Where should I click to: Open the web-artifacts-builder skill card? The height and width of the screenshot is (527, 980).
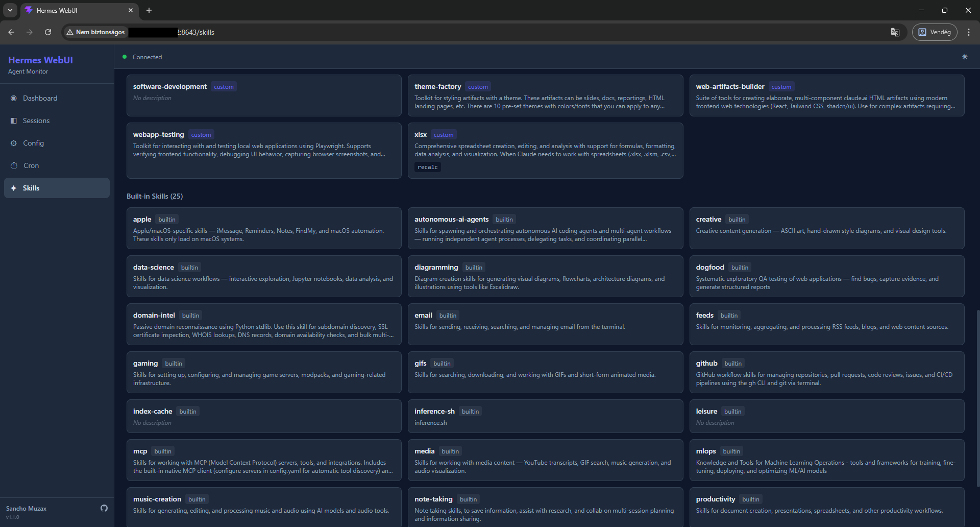(x=827, y=95)
